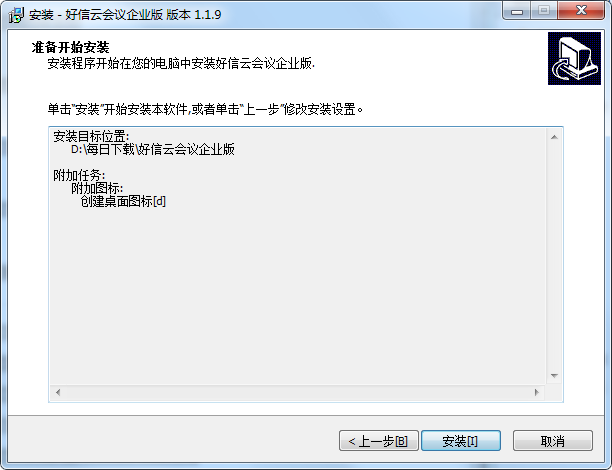Click the up arrow of the summary scrollbar
The image size is (612, 470).
pos(554,137)
